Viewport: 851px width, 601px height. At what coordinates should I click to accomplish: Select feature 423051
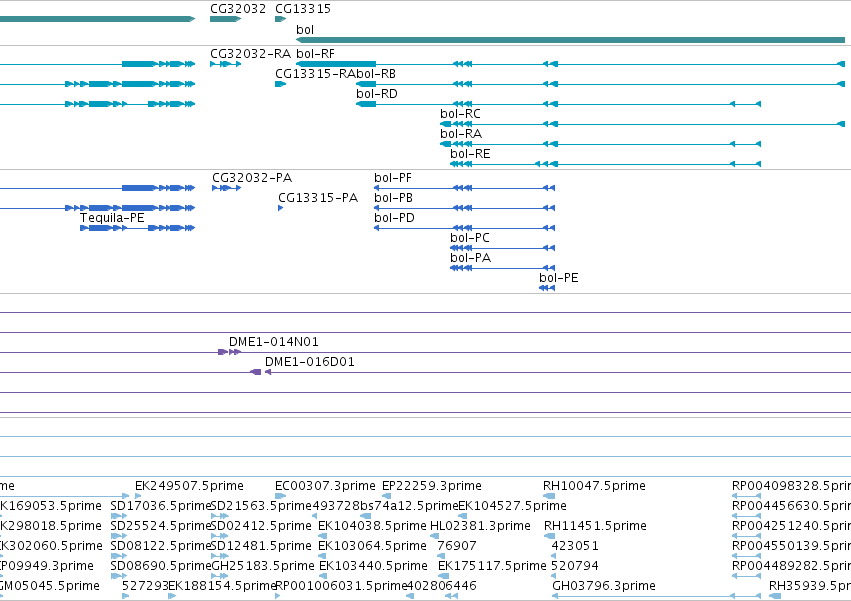pos(575,546)
